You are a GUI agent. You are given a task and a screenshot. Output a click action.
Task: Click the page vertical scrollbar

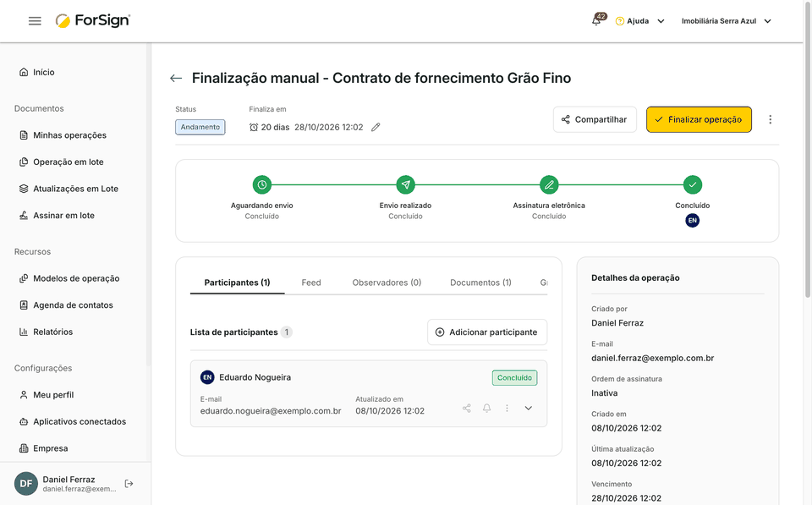point(807,151)
